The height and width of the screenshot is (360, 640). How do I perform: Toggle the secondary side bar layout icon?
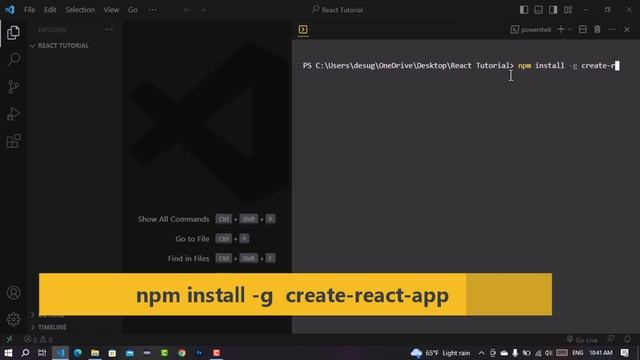pyautogui.click(x=553, y=10)
